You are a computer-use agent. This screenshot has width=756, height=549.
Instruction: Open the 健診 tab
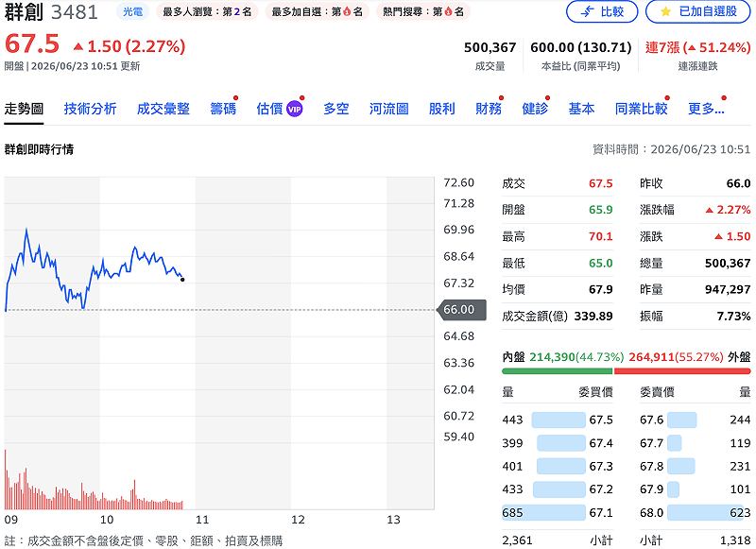click(x=535, y=109)
